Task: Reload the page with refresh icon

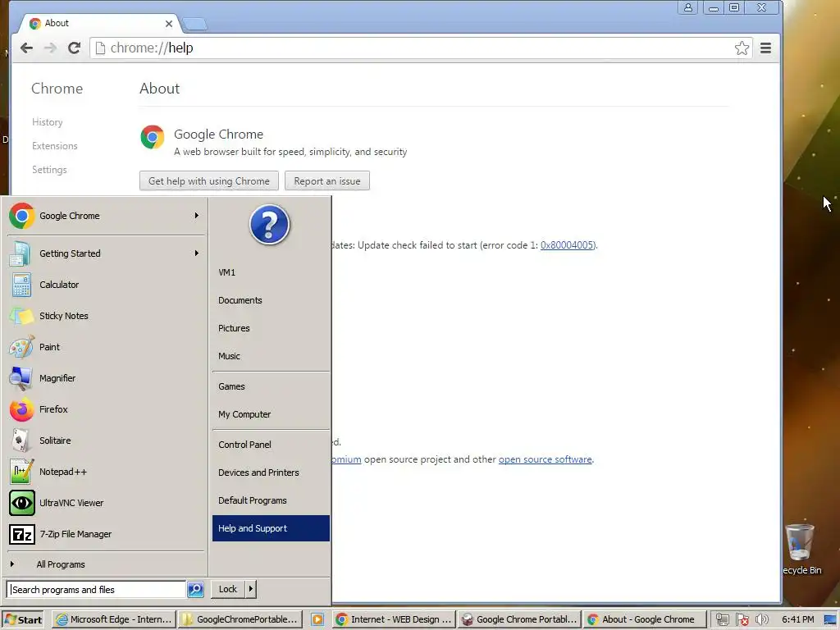Action: (74, 48)
